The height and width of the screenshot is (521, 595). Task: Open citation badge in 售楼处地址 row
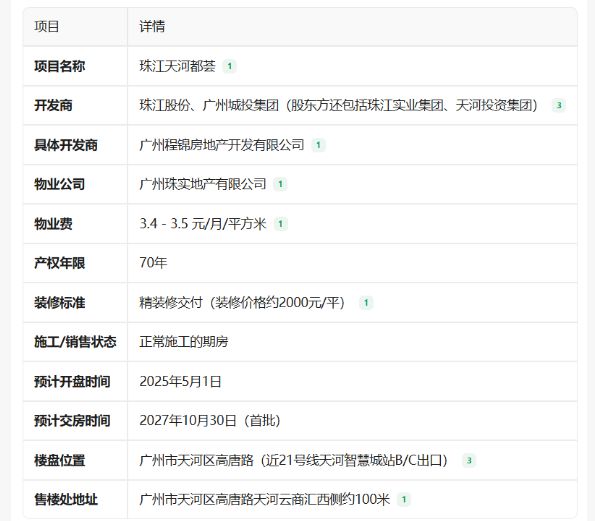coord(404,499)
